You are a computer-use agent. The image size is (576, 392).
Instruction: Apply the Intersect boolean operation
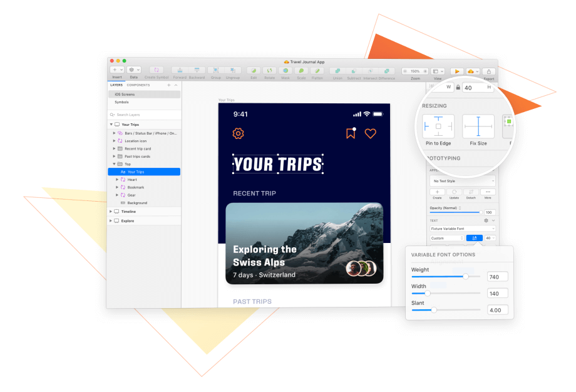click(x=370, y=71)
